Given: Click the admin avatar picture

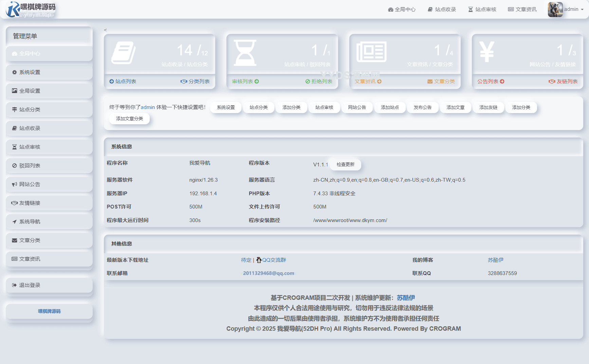Looking at the screenshot, I should (555, 10).
